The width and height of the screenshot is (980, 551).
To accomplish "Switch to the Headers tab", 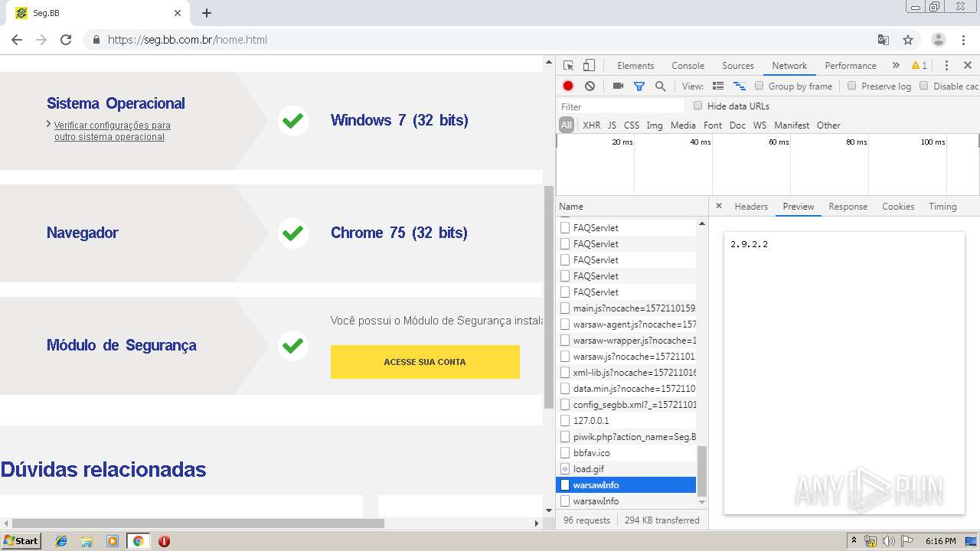I will [x=751, y=207].
